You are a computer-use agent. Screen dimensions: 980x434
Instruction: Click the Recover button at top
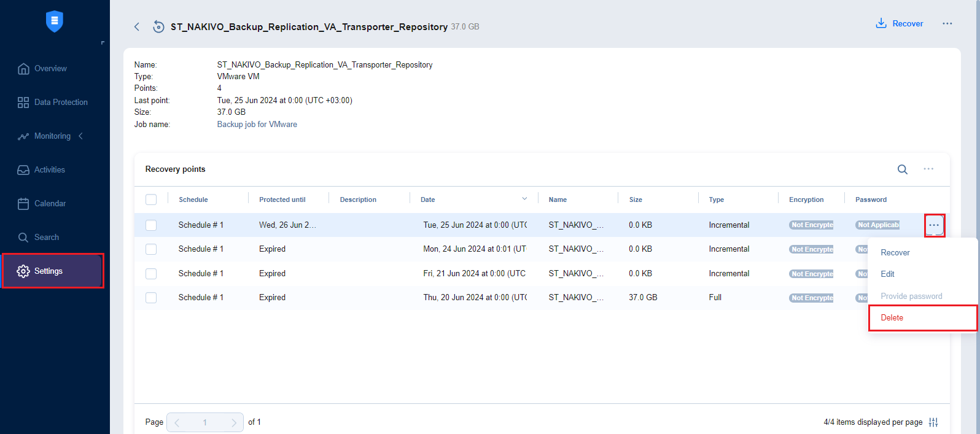point(900,24)
